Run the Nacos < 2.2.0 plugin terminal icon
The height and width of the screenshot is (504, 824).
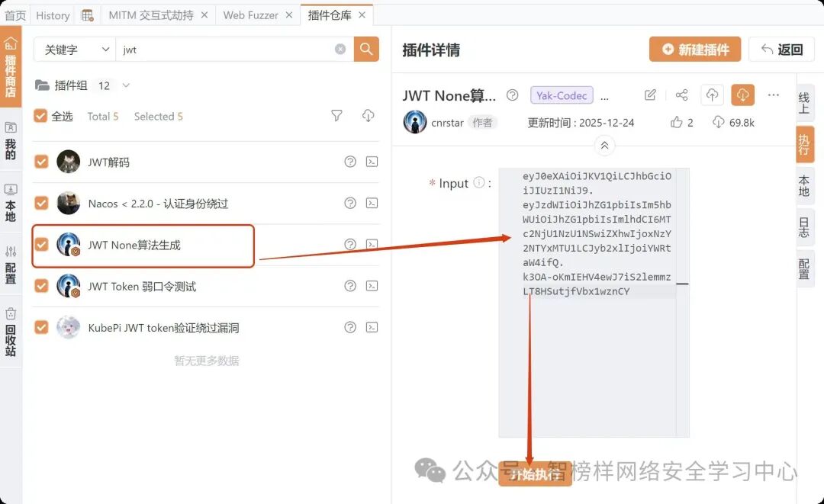372,203
